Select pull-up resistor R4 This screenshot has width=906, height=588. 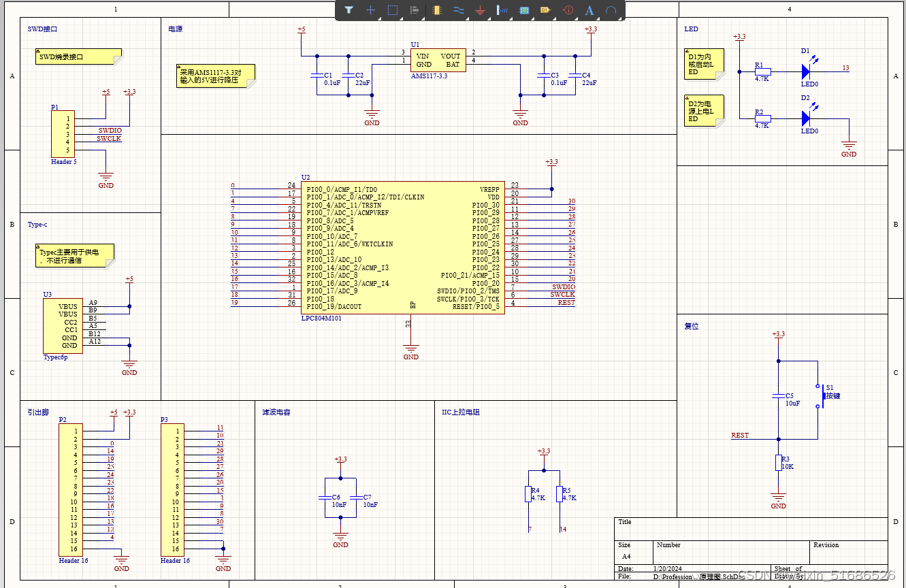pos(528,494)
